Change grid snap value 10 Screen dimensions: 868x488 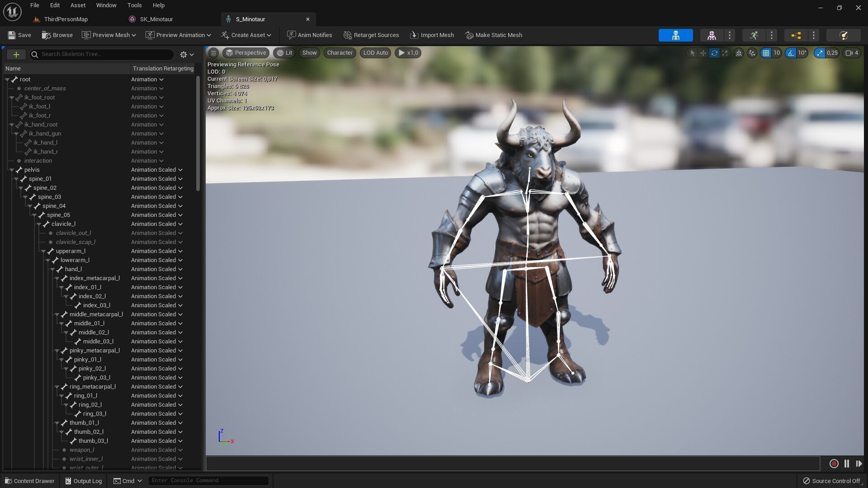point(777,53)
